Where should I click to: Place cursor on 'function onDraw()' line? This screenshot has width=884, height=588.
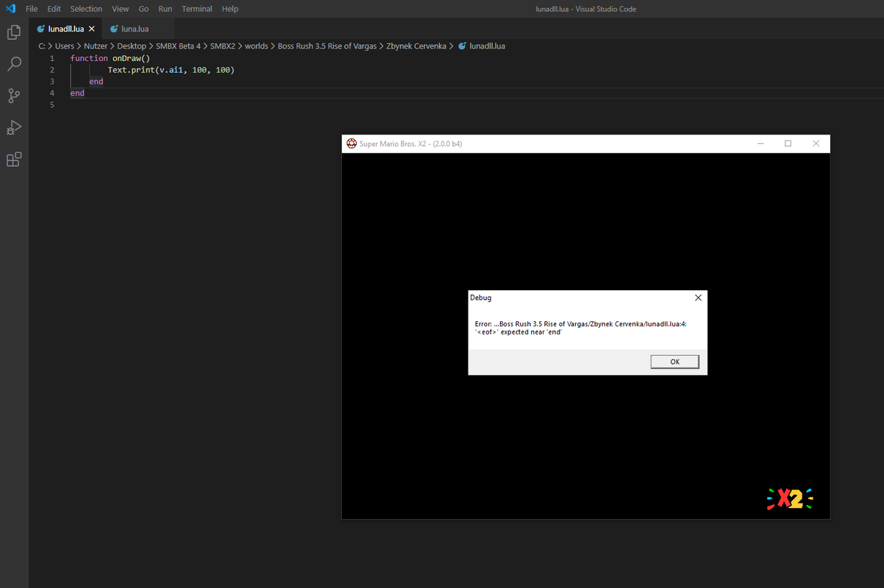[110, 57]
